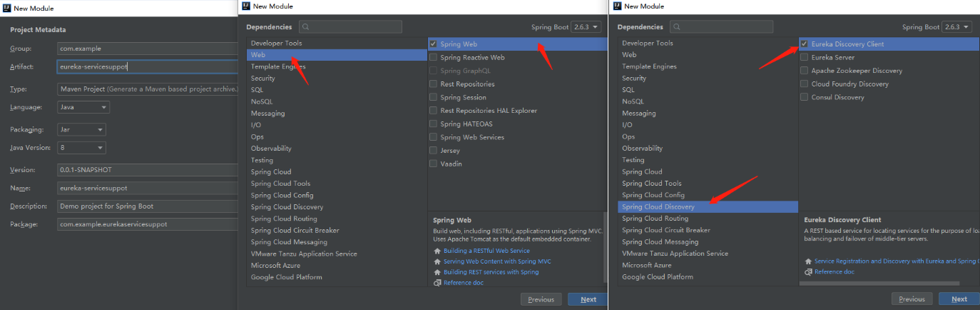
Task: Click dependency search field in Eureka dialog
Action: tap(721, 27)
